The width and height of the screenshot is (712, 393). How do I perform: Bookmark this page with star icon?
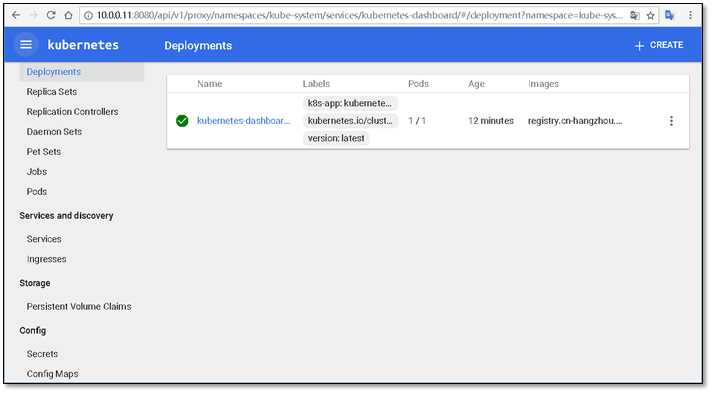tap(651, 15)
